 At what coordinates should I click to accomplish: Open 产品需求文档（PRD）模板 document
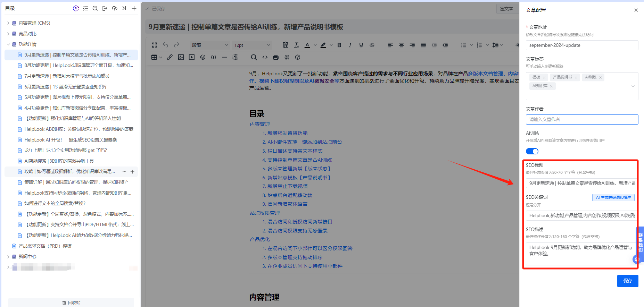(45, 246)
